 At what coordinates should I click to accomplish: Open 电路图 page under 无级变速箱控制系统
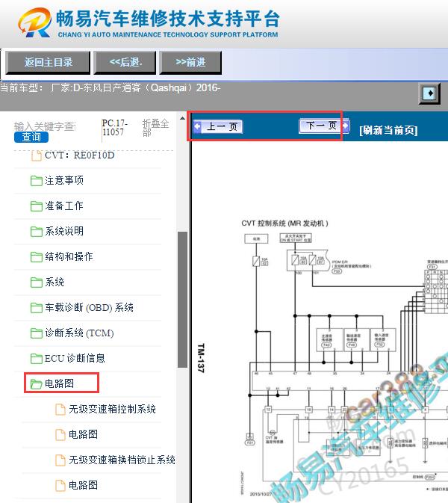coord(84,434)
